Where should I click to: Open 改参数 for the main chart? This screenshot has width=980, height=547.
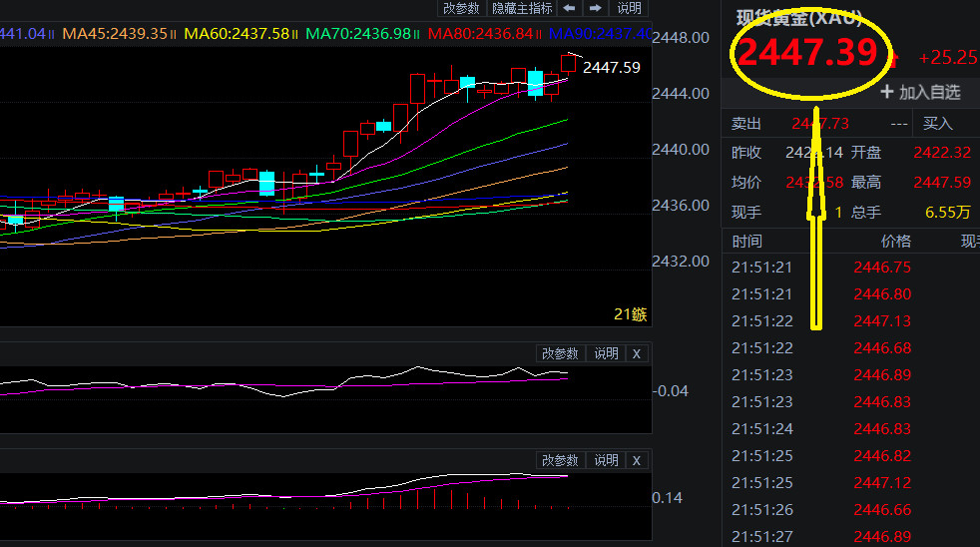[x=461, y=8]
